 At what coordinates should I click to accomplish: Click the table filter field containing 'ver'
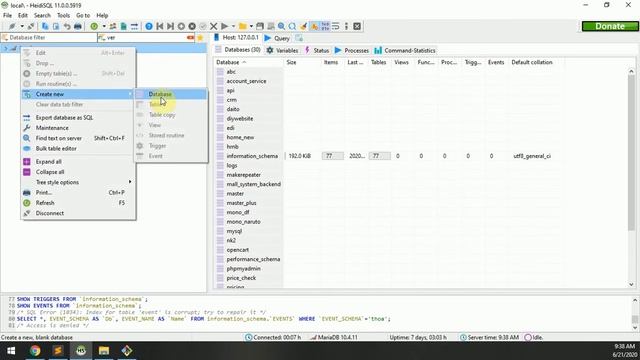tap(146, 38)
